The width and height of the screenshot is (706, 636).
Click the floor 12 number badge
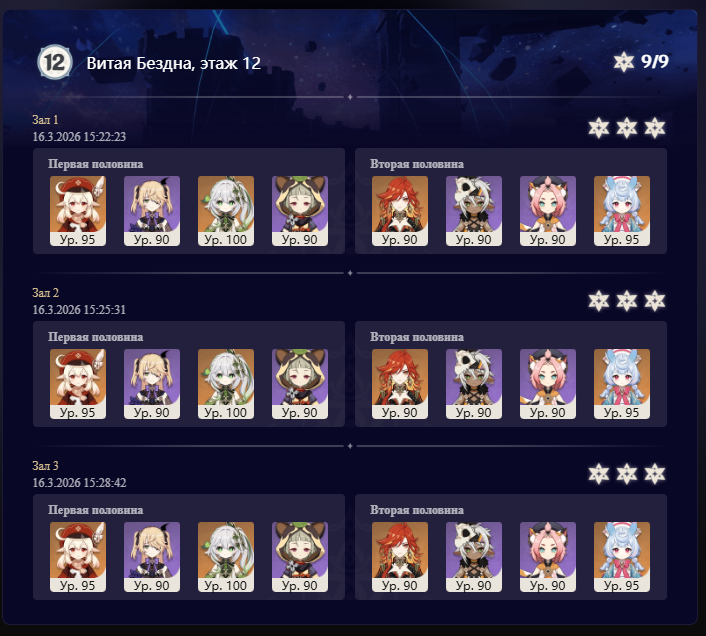tap(55, 62)
